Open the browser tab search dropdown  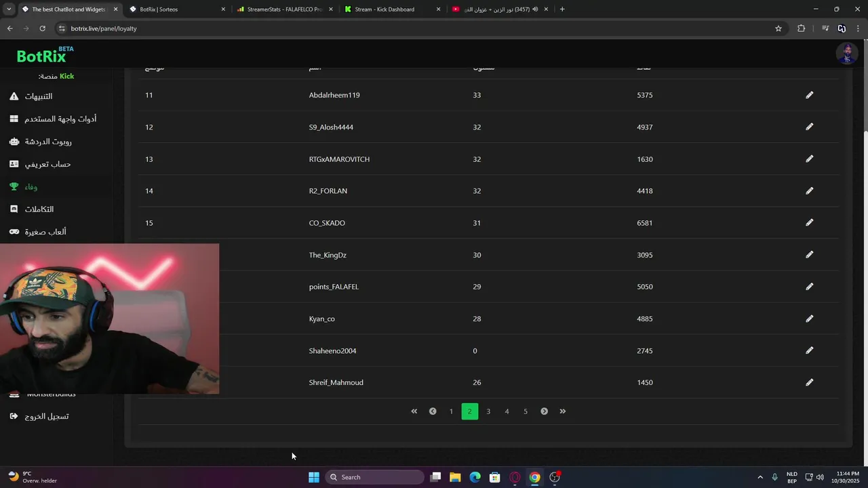[x=9, y=9]
